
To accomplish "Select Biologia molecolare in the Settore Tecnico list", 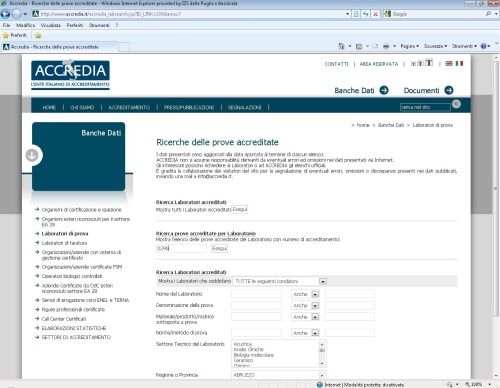I will 254,355.
